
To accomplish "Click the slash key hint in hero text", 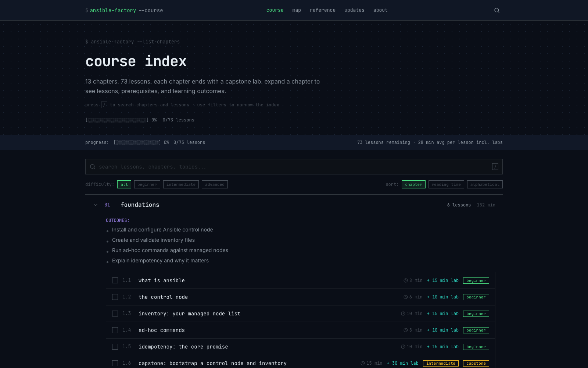I will [104, 105].
